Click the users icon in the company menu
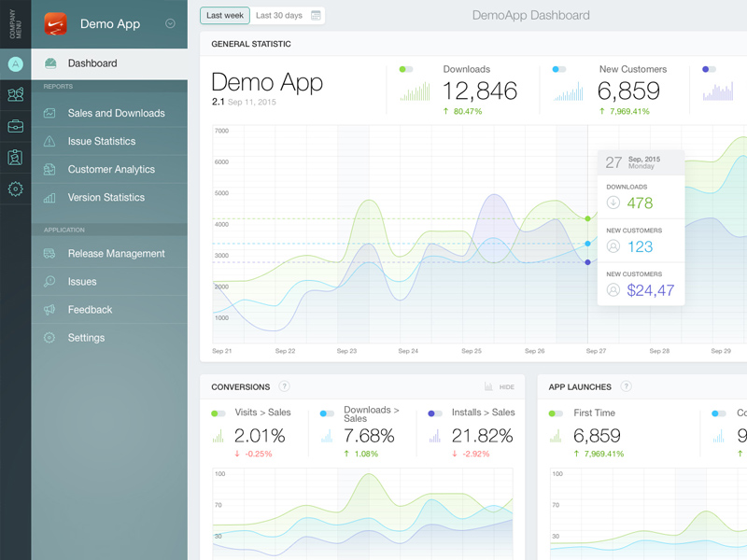 14,94
